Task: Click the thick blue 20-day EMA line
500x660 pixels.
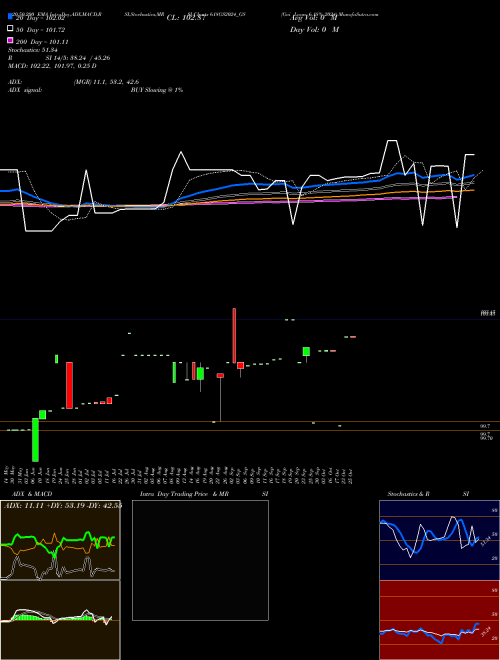Action: tap(236, 185)
